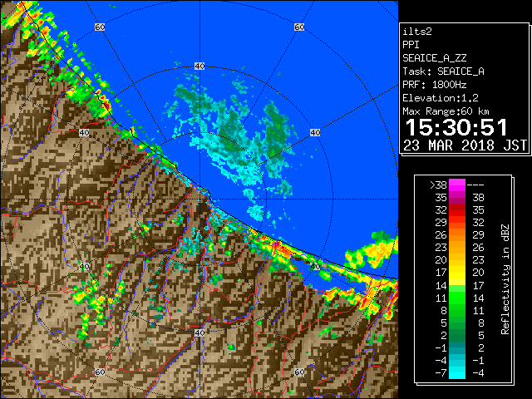This screenshot has width=532, height=399.
Task: Select the 'PPI' scan type text
Action: tap(411, 45)
